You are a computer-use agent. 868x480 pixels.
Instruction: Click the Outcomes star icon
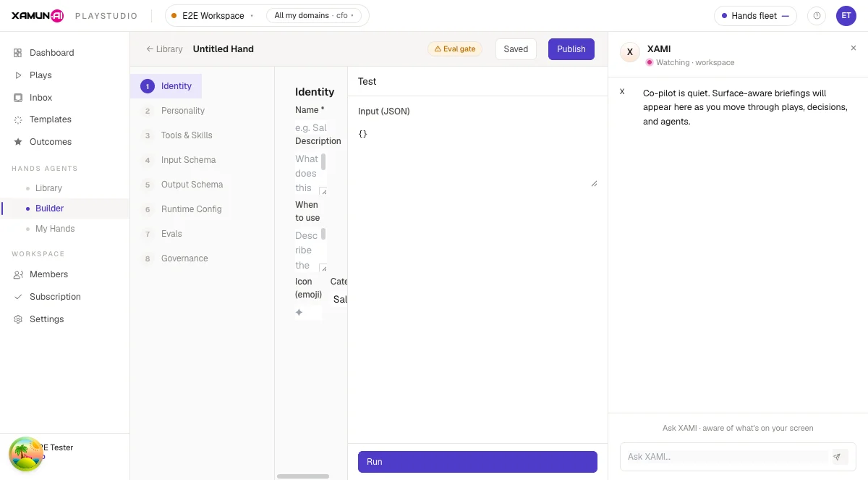18,142
